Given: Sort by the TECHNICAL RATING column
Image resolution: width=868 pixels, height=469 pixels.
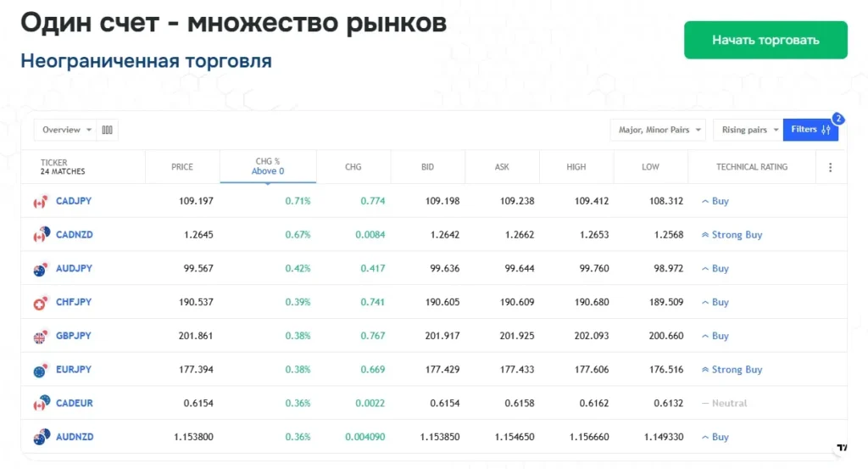Looking at the screenshot, I should (x=751, y=167).
